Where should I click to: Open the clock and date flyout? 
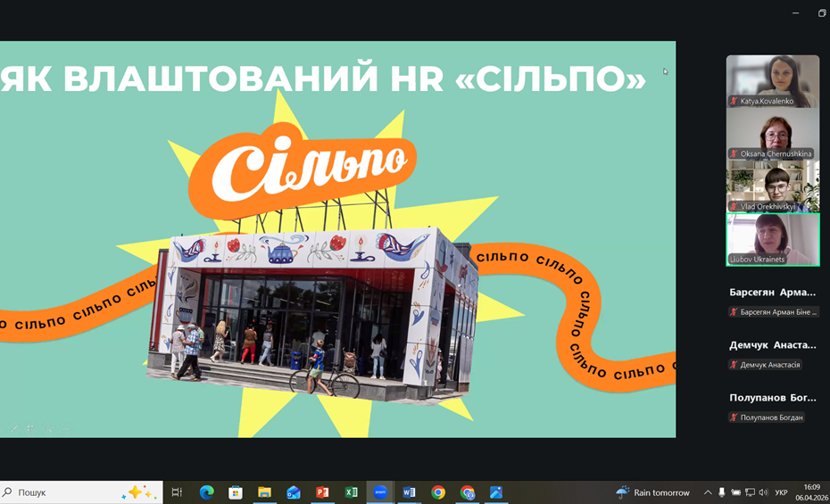coord(810,492)
